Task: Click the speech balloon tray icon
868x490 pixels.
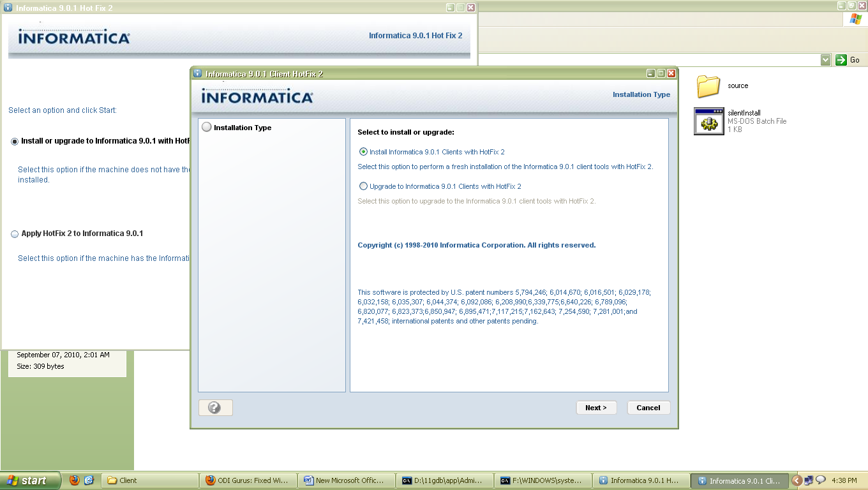Action: pyautogui.click(x=821, y=480)
